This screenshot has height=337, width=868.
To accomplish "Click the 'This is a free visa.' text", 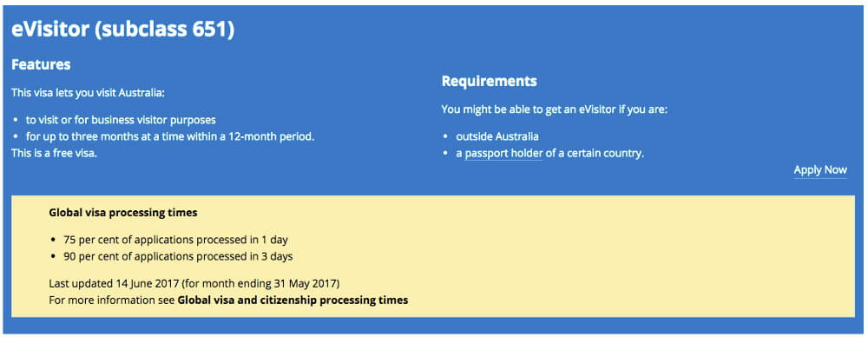I will [x=54, y=153].
